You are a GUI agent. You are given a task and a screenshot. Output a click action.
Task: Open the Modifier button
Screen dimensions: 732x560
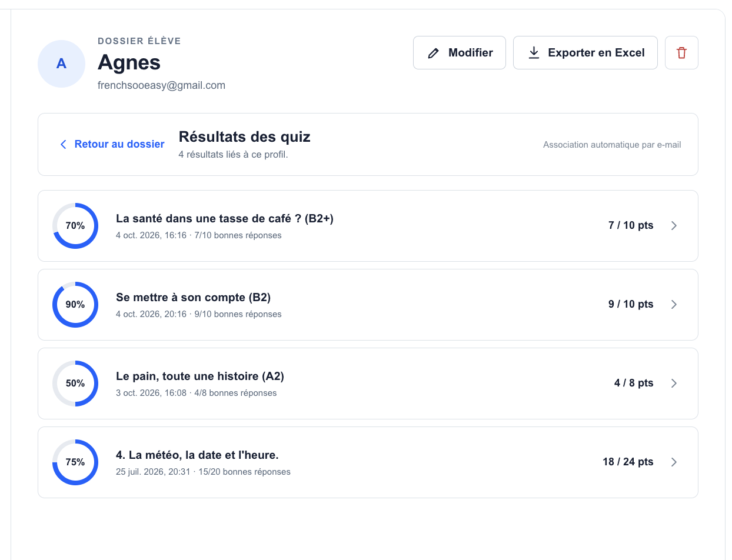pos(460,53)
